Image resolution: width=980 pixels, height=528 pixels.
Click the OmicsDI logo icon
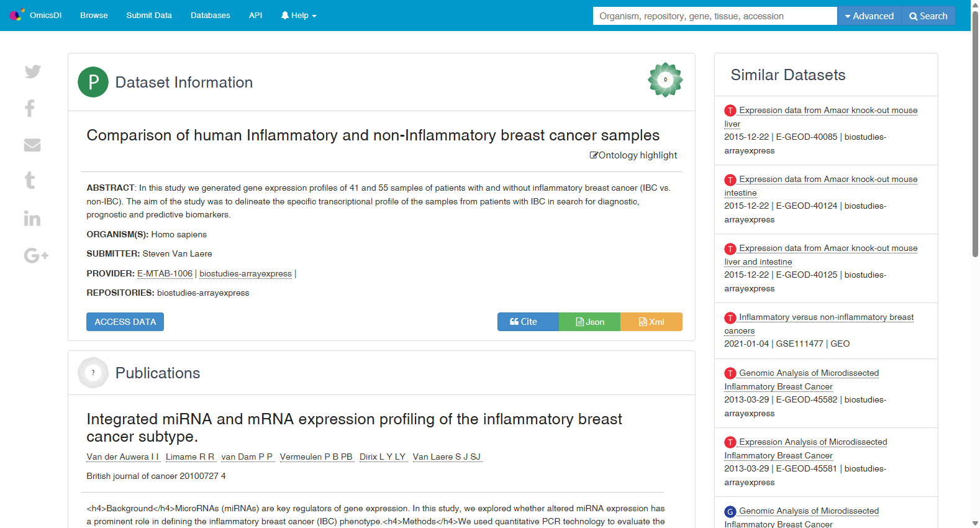coord(17,15)
